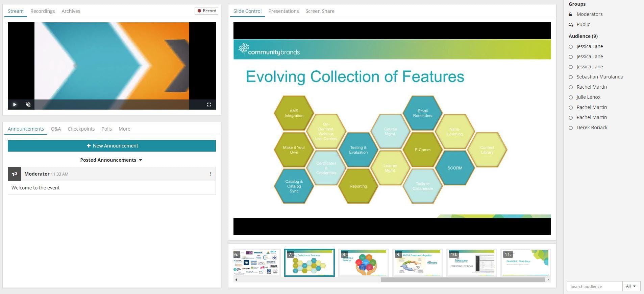Click the lock icon beside Moderators
This screenshot has width=644, height=294.
tap(570, 14)
